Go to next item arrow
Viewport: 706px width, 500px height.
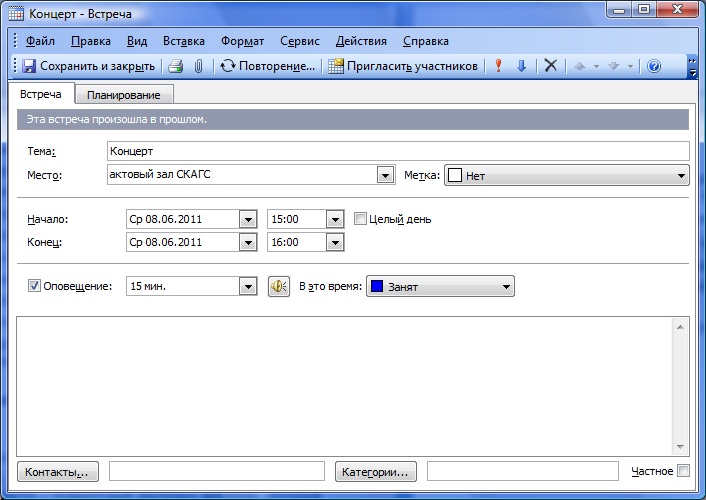click(x=613, y=66)
